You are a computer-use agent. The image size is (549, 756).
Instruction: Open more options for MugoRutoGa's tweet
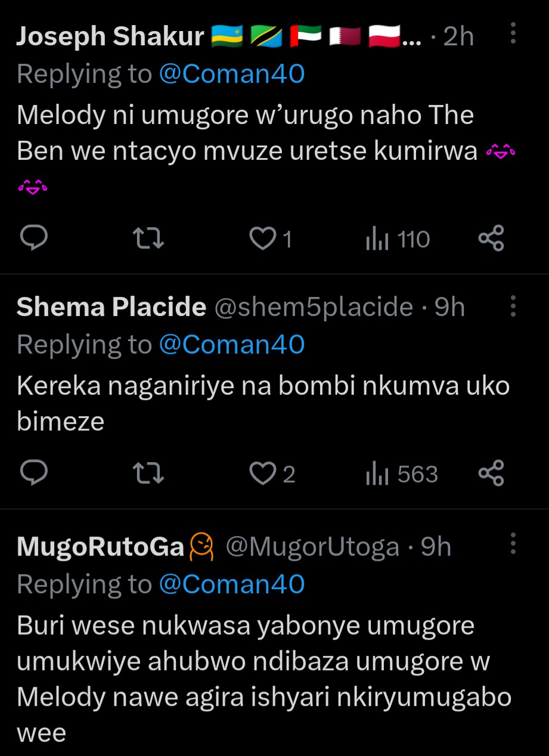pos(513,544)
